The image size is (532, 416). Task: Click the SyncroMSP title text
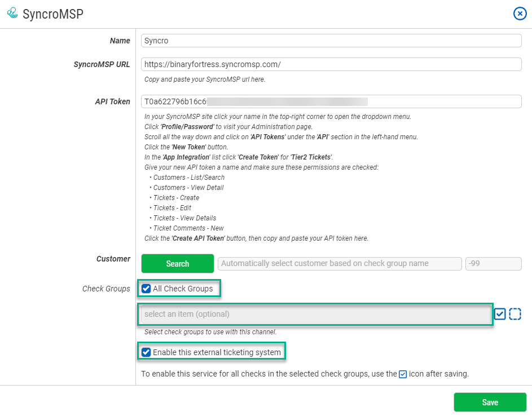pyautogui.click(x=55, y=14)
